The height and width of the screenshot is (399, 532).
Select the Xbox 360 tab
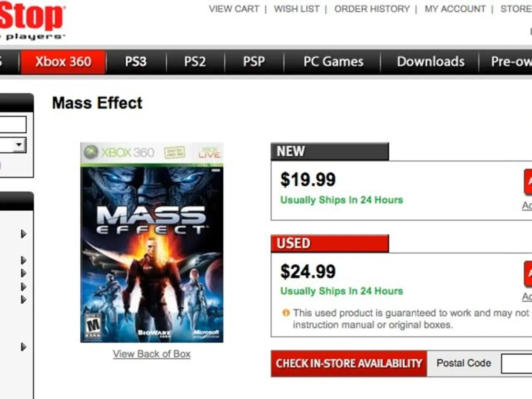(x=63, y=62)
